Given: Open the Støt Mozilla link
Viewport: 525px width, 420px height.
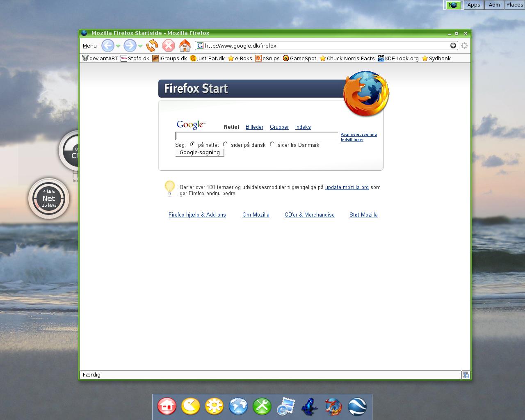Looking at the screenshot, I should click(x=363, y=215).
